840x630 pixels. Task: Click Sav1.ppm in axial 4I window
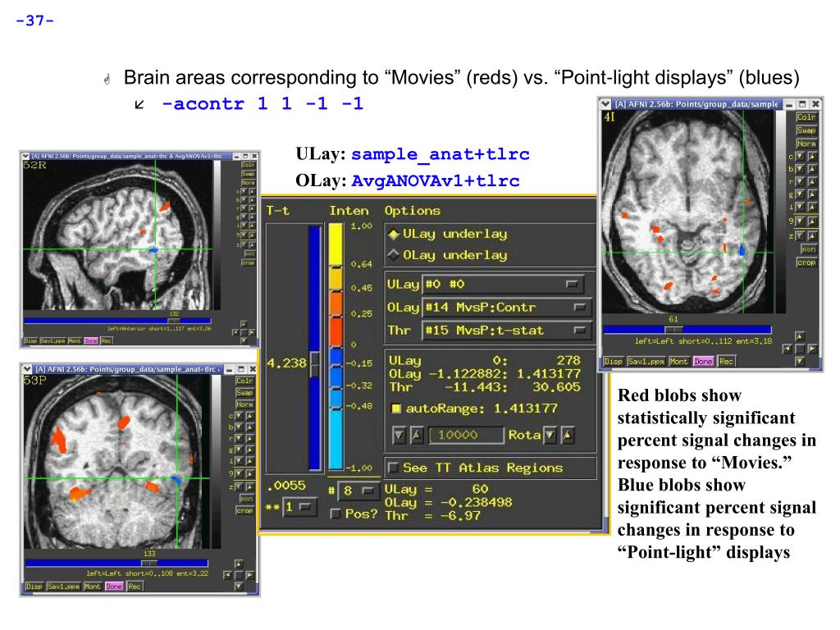click(646, 362)
